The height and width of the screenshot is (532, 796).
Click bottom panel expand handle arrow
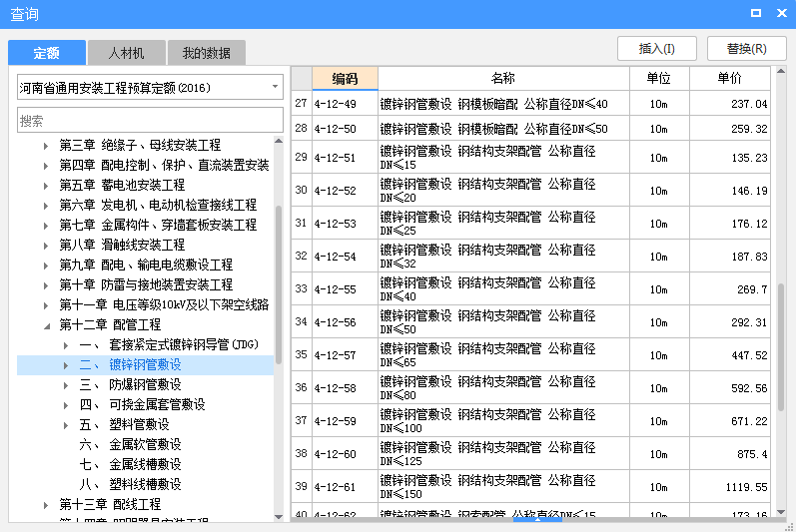[537, 519]
